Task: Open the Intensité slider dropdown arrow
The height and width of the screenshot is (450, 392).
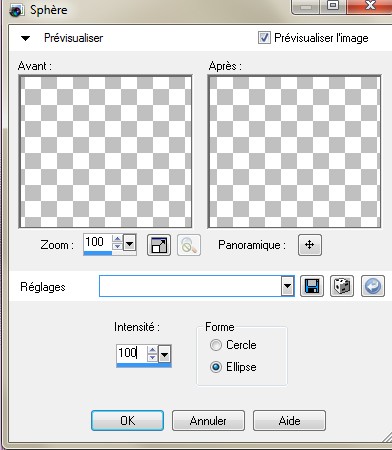Action: pos(164,354)
